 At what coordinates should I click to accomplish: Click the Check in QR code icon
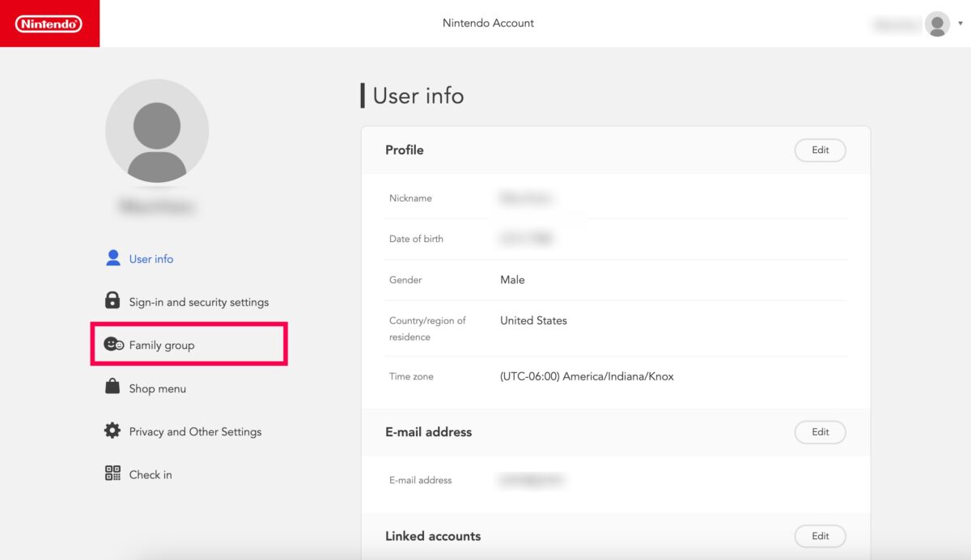112,473
